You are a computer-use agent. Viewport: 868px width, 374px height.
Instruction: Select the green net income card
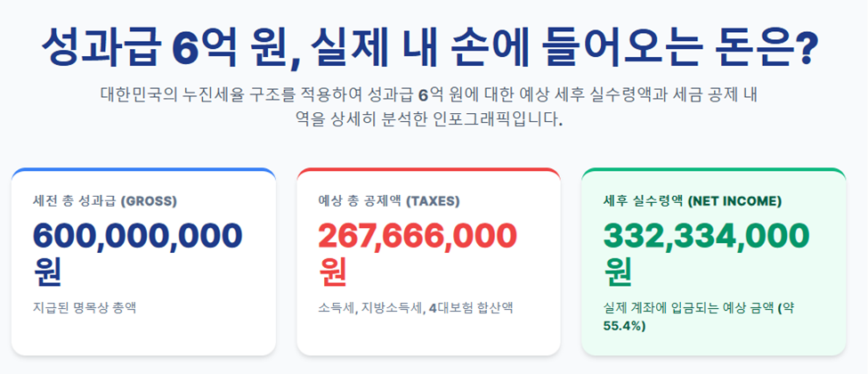pyautogui.click(x=714, y=262)
